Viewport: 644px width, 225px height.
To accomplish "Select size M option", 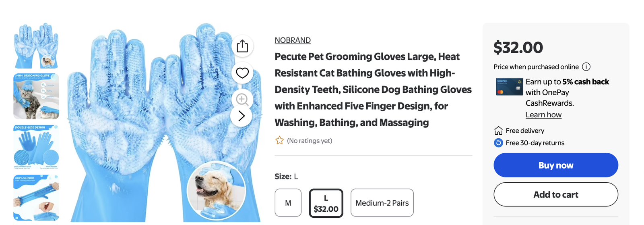I will coord(288,203).
